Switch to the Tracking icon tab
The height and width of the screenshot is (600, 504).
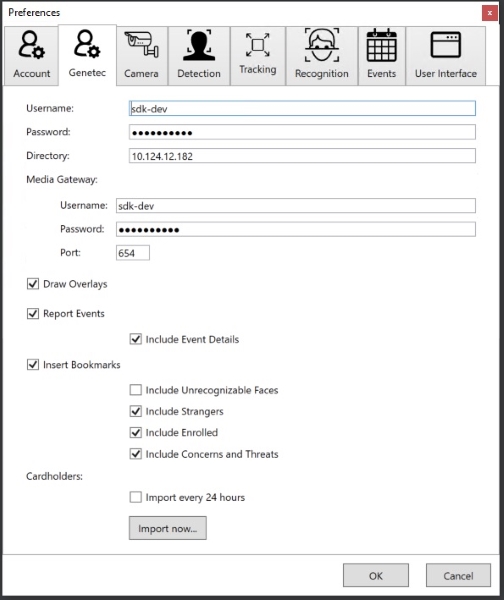258,45
